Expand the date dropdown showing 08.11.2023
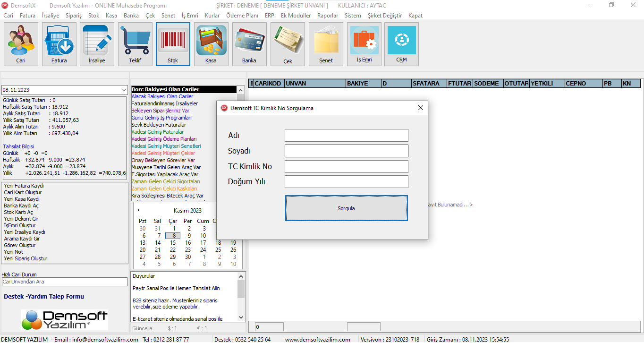The height and width of the screenshot is (343, 644). pyautogui.click(x=123, y=90)
